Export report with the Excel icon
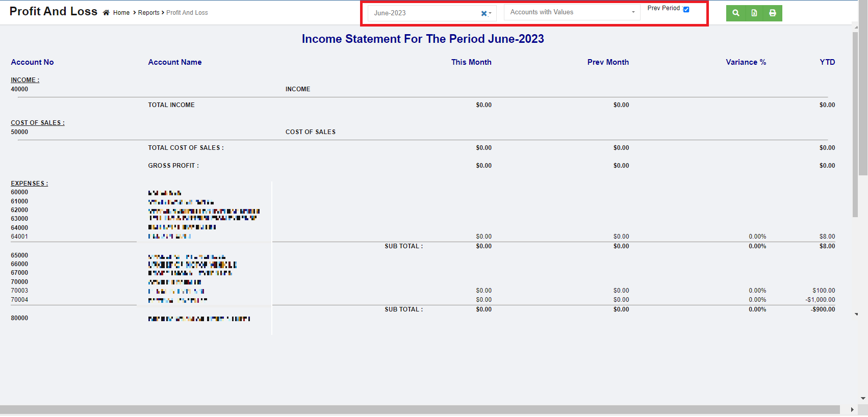This screenshot has width=868, height=417. point(754,13)
